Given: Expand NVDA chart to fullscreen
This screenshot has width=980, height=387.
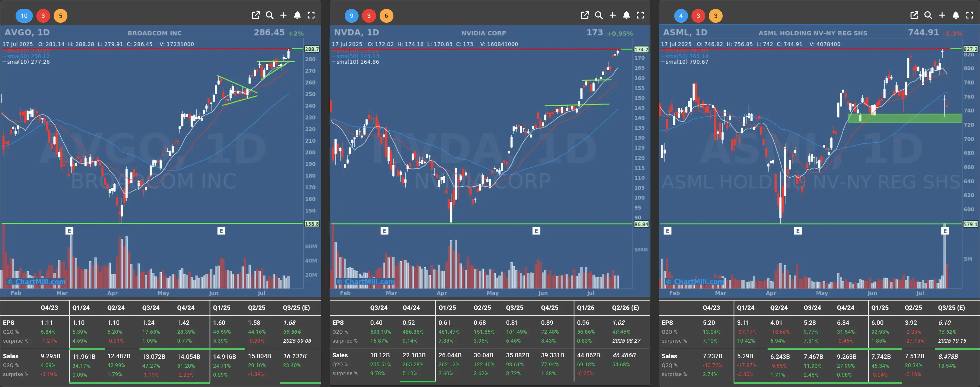Looking at the screenshot, I should pyautogui.click(x=640, y=15).
